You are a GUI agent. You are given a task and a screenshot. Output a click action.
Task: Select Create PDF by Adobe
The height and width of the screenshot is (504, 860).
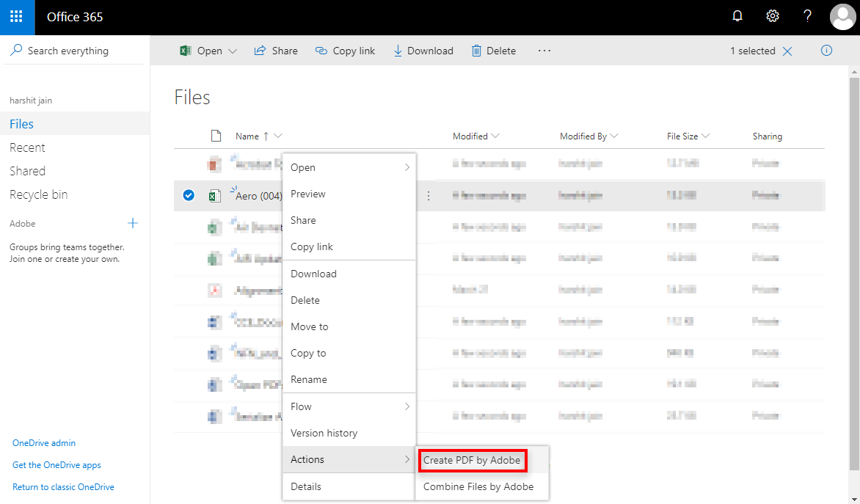(473, 460)
